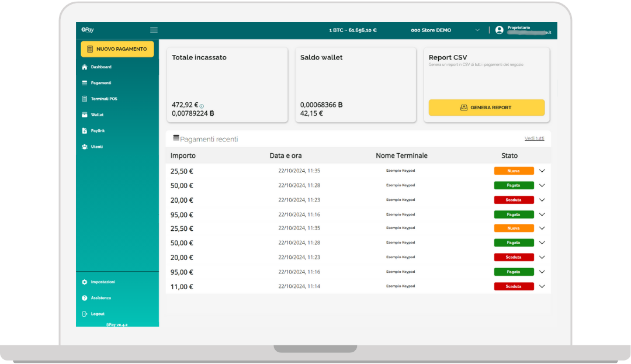Click the green Pagata status badge
This screenshot has width=631, height=364.
point(514,185)
